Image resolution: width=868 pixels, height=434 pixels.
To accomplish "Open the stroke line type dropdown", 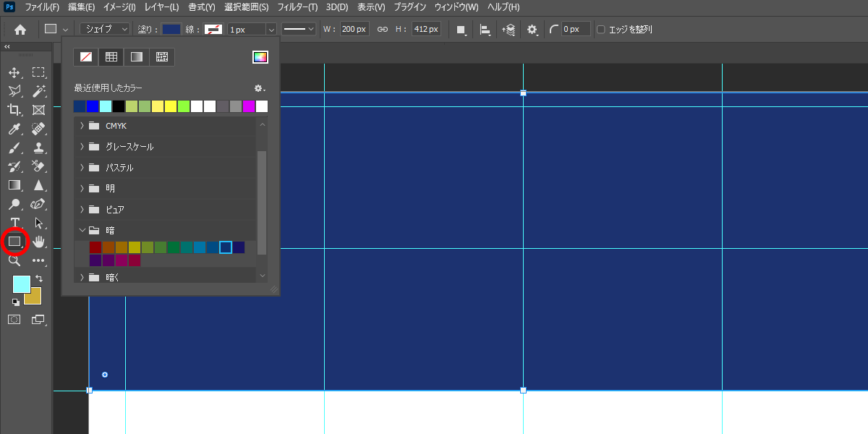I will click(298, 30).
